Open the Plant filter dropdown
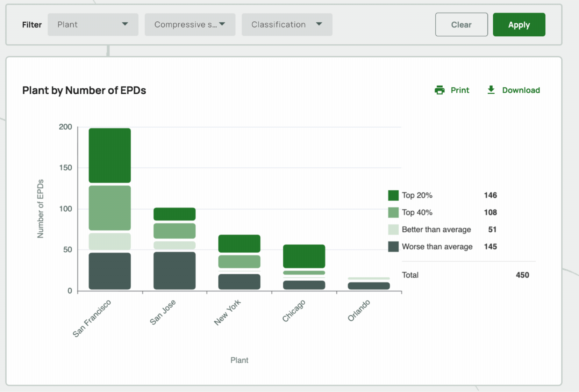This screenshot has width=579, height=392. tap(93, 24)
